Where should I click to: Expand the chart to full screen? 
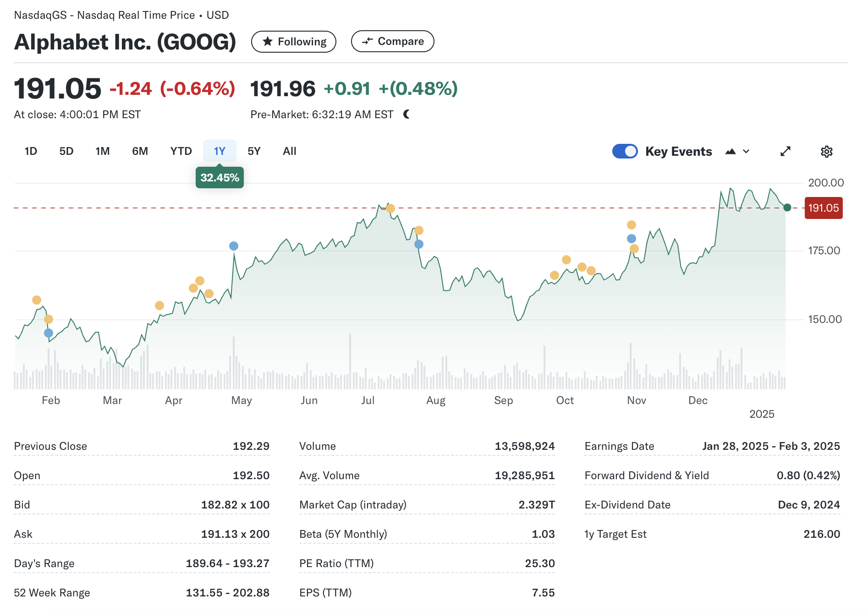[x=786, y=152]
